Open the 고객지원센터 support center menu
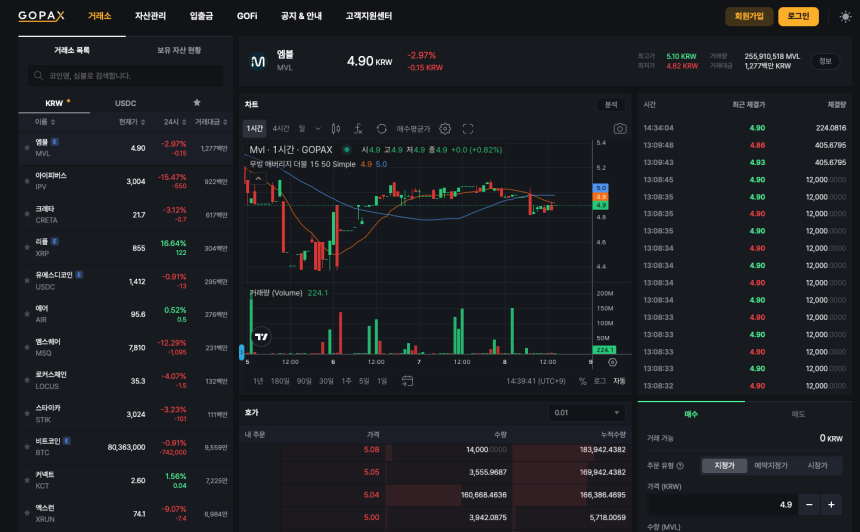 tap(369, 16)
